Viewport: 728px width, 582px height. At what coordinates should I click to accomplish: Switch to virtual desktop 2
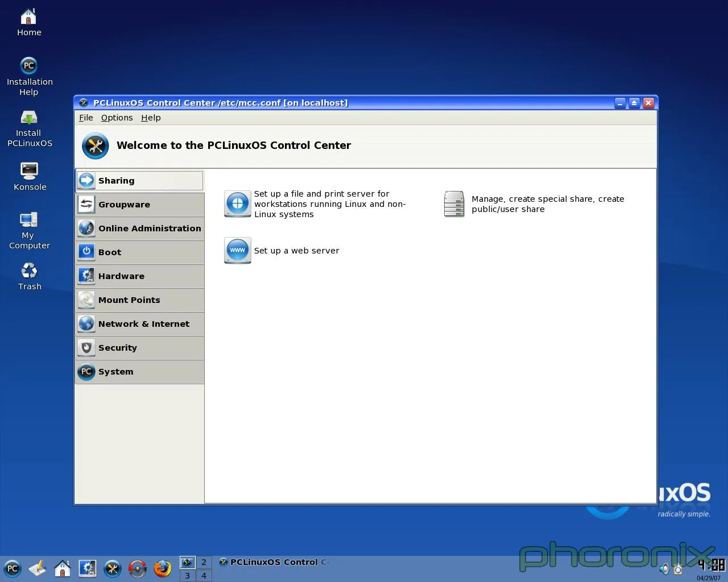pos(204,563)
